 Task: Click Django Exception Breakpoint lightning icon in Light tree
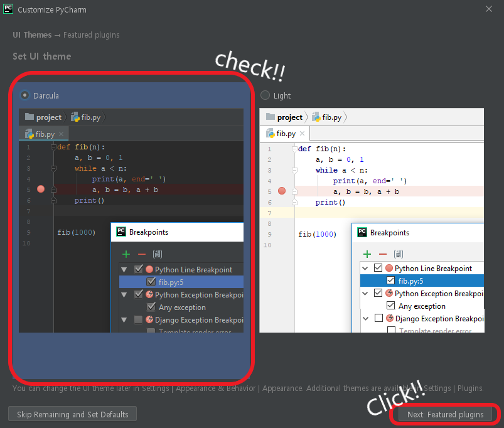click(390, 318)
